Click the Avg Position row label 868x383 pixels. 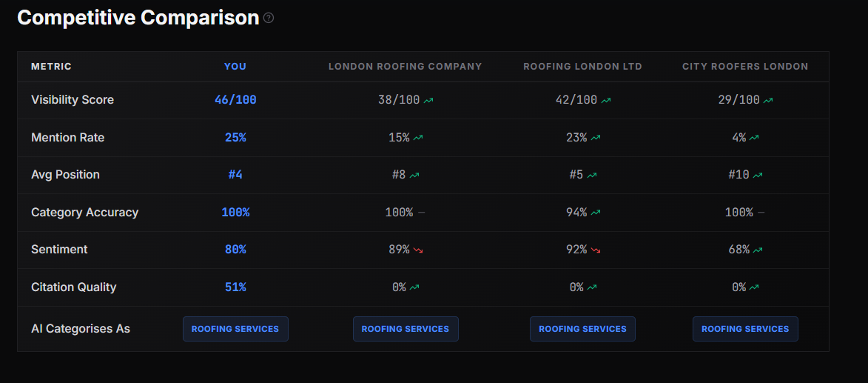tap(65, 175)
